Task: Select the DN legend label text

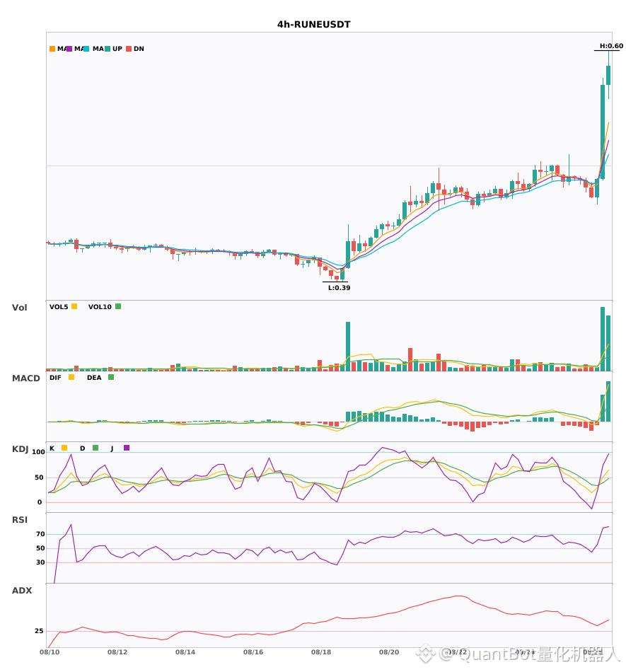Action: pos(139,49)
